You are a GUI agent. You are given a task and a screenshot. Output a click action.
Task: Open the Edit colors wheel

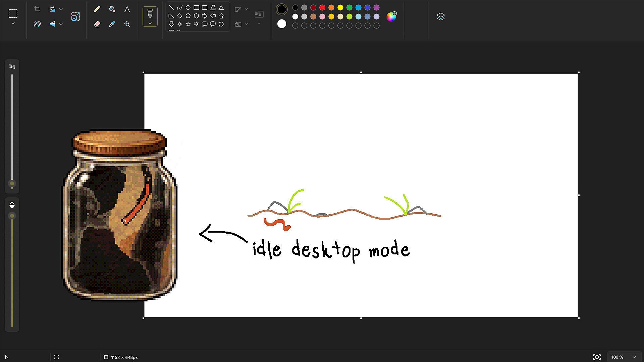point(391,16)
